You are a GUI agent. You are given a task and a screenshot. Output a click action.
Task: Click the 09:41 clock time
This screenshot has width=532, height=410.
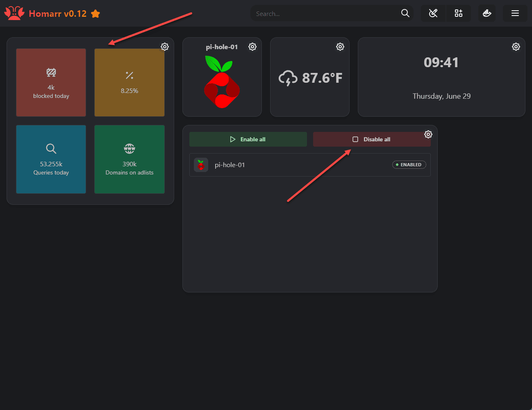441,62
